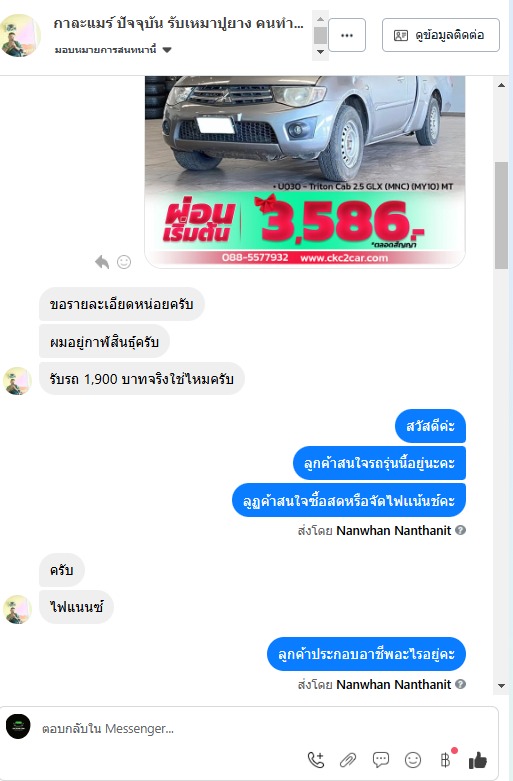This screenshot has width=513, height=781.
Task: Click the name field down arrow
Action: [320, 51]
